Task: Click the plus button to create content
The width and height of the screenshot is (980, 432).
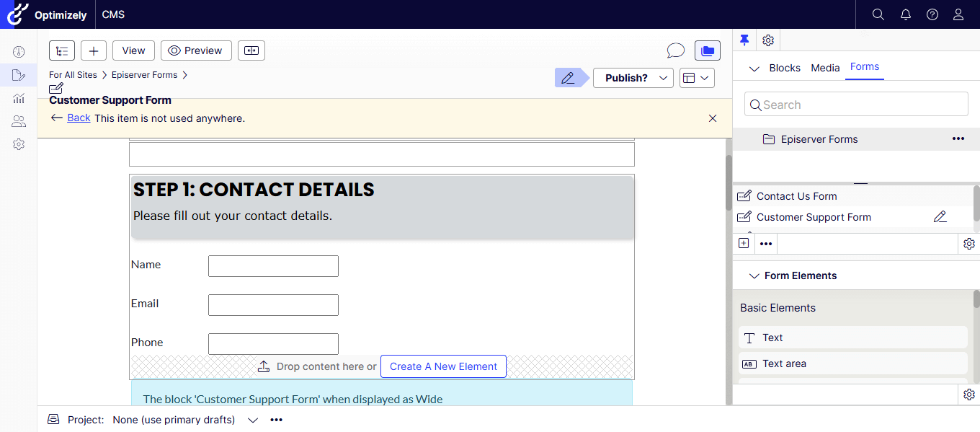Action: pyautogui.click(x=94, y=50)
